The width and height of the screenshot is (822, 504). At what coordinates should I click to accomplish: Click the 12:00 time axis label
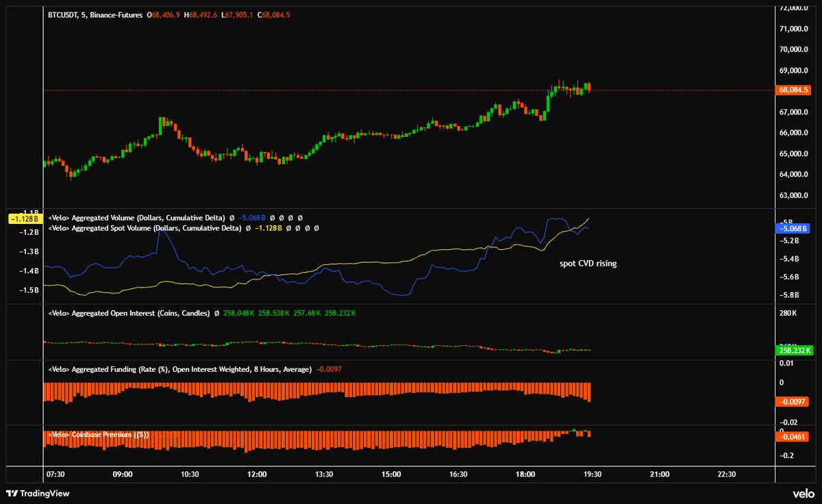tap(257, 475)
